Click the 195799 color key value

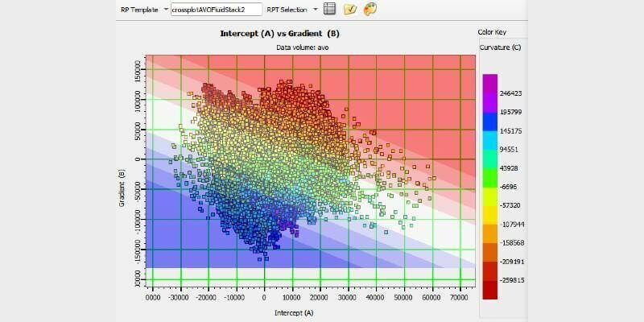pyautogui.click(x=511, y=112)
